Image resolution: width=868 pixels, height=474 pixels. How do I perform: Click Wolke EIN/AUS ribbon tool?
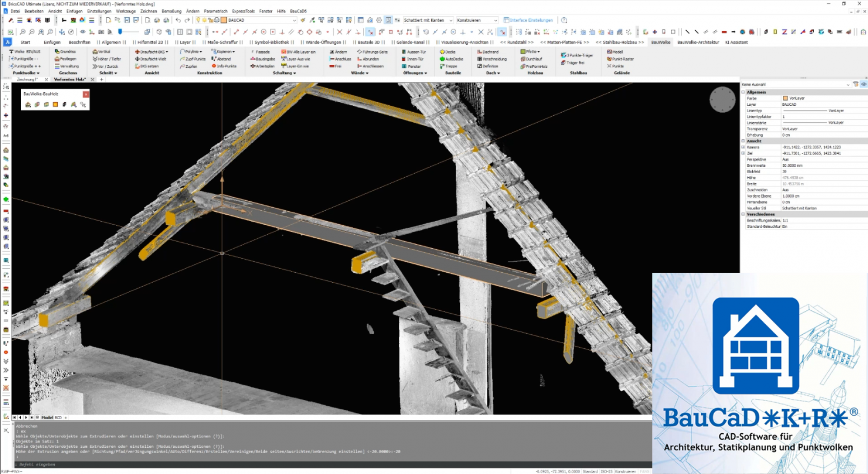[25, 52]
